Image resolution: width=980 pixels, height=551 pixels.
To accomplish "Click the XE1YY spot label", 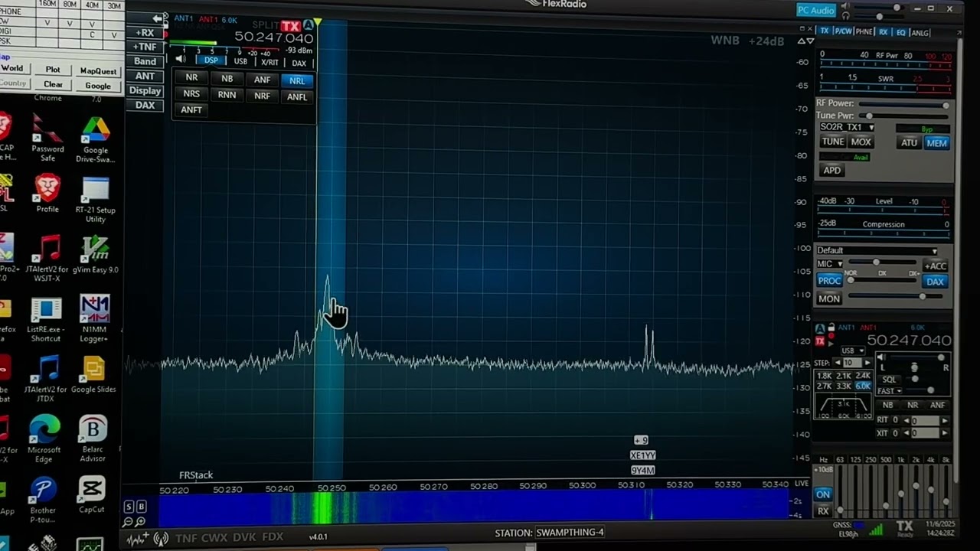I will 642,455.
